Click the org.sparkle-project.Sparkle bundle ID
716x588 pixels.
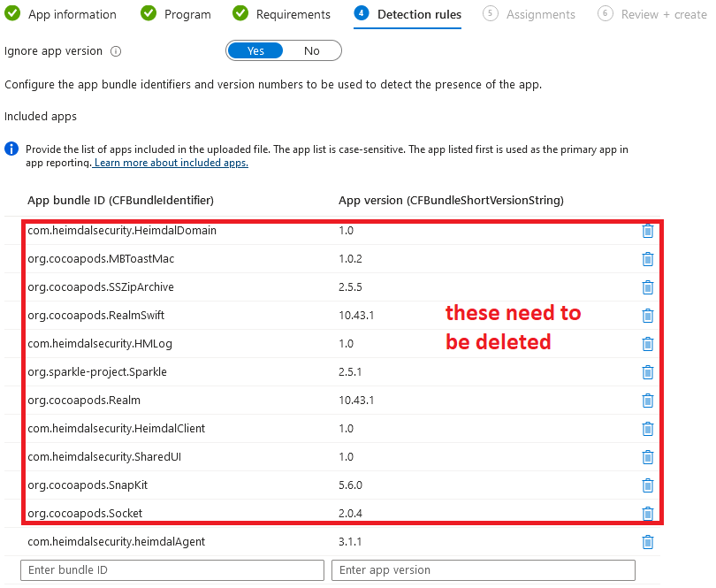[97, 372]
